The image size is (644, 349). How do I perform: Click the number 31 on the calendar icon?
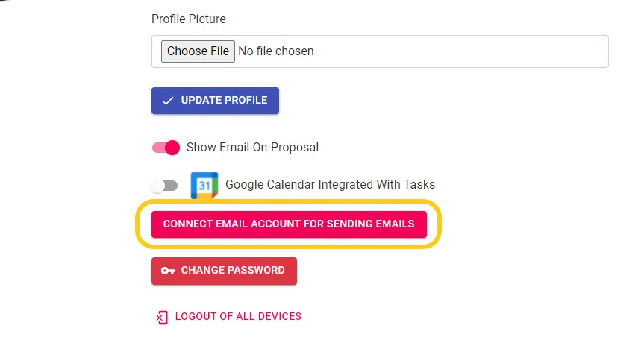pos(204,184)
